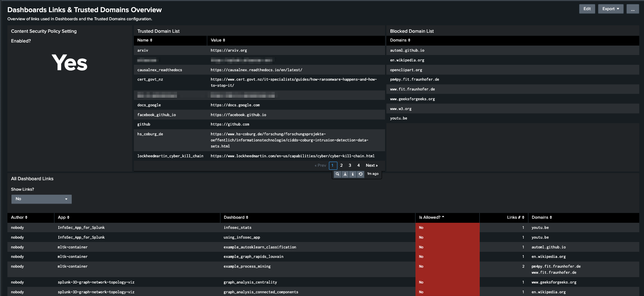The height and width of the screenshot is (296, 644).
Task: Click www.fit.fraunhofer.de in Blocked Domain List
Action: (x=412, y=89)
